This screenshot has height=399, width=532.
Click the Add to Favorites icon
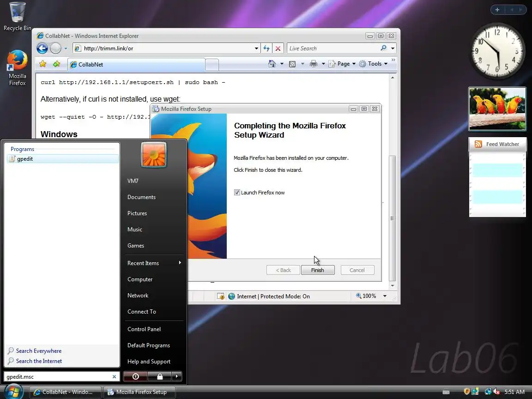click(x=56, y=64)
